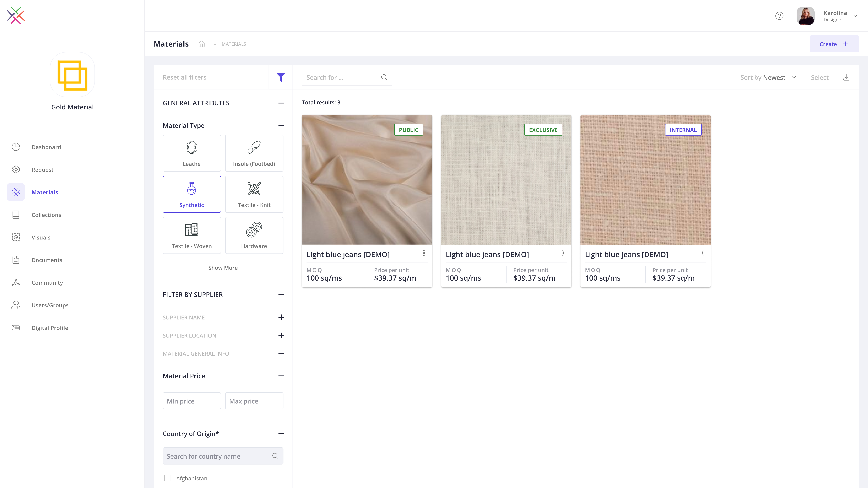Open the Community sidebar icon
The image size is (868, 488).
coord(16,282)
